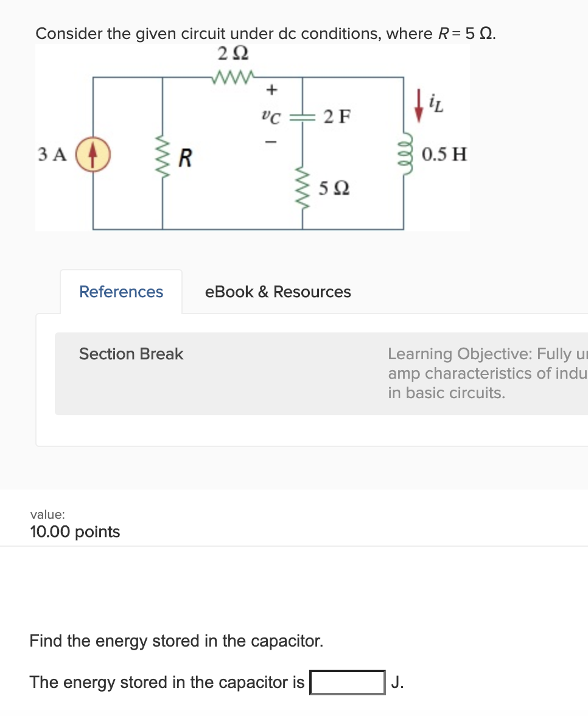
Task: Select the 3 A current source symbol
Action: click(x=93, y=155)
